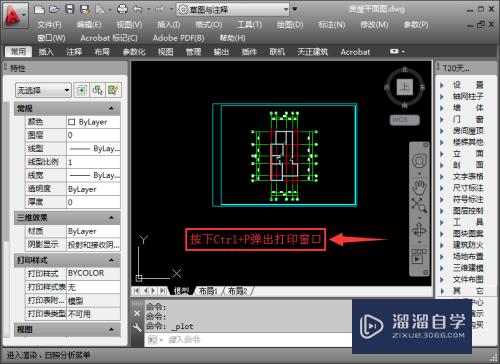Open the AutoCAD application menu logo
Viewport: 500px width, 364px height.
[x=15, y=15]
